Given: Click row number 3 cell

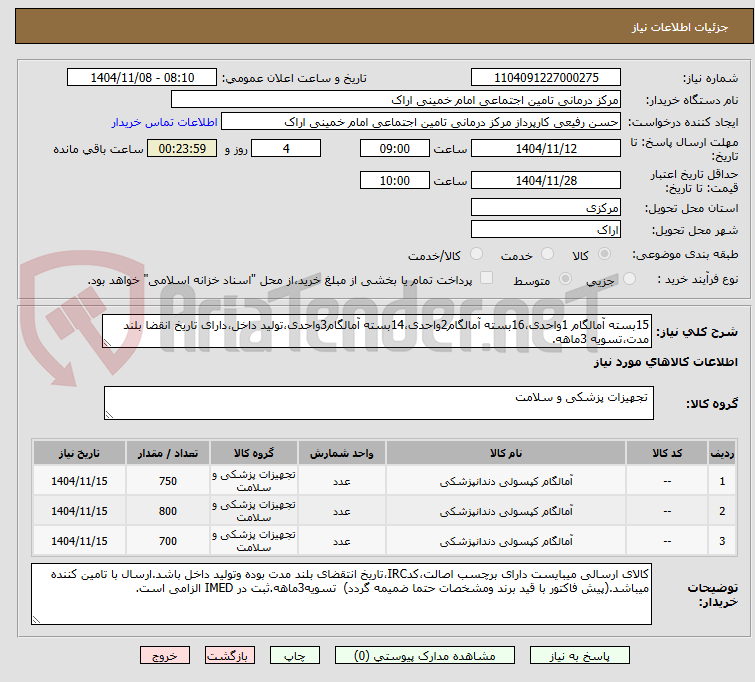Looking at the screenshot, I should point(722,541).
